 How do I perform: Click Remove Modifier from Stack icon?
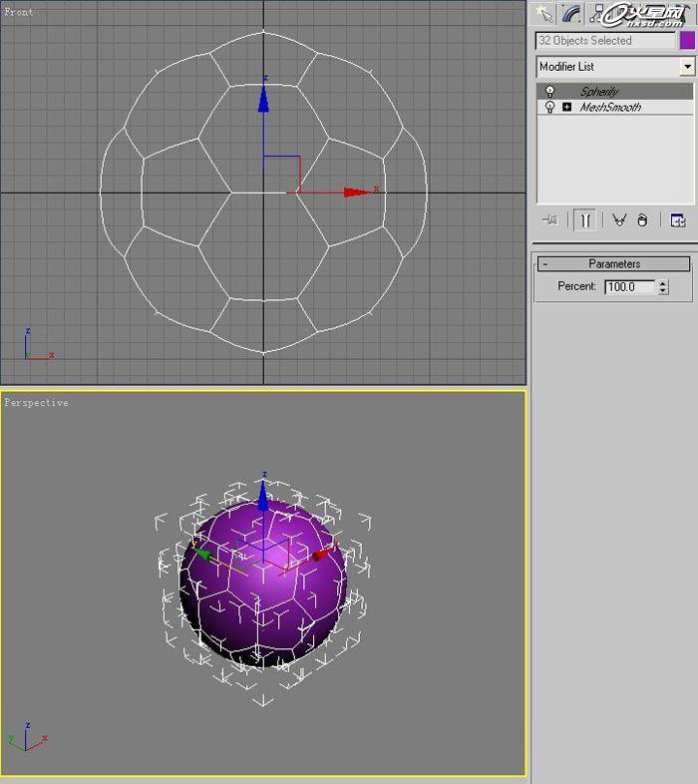click(642, 220)
